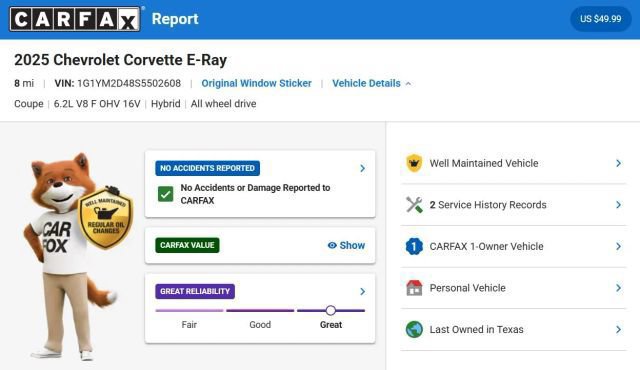Expand Service History Records chevron
This screenshot has width=640, height=370.
[x=618, y=205]
